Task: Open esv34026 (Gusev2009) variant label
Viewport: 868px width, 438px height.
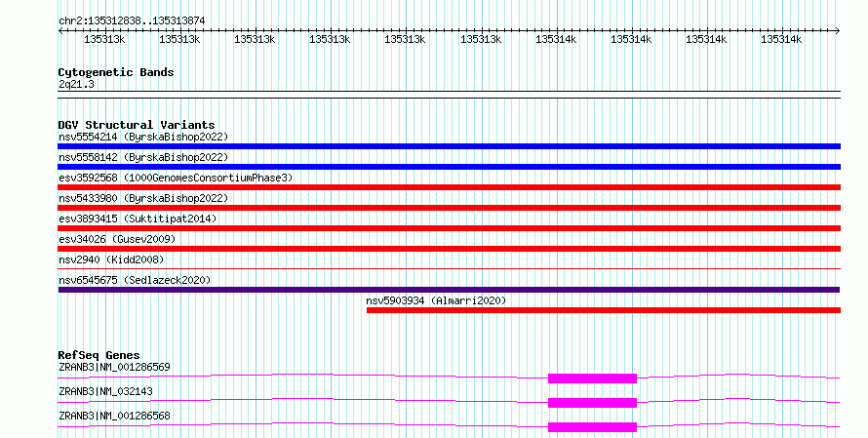Action: pos(117,239)
